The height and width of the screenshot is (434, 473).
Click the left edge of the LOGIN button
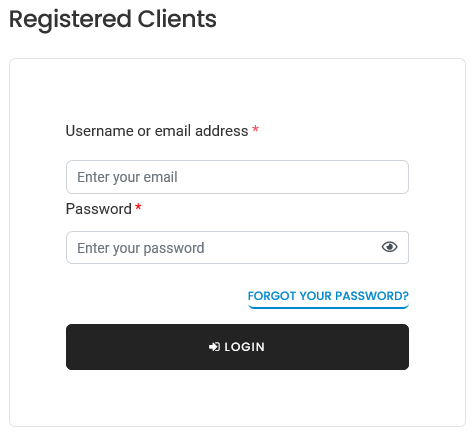[x=71, y=347]
